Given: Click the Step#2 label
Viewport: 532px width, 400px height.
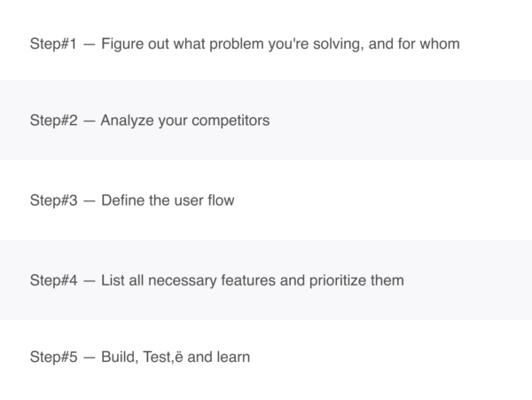Looking at the screenshot, I should (53, 120).
